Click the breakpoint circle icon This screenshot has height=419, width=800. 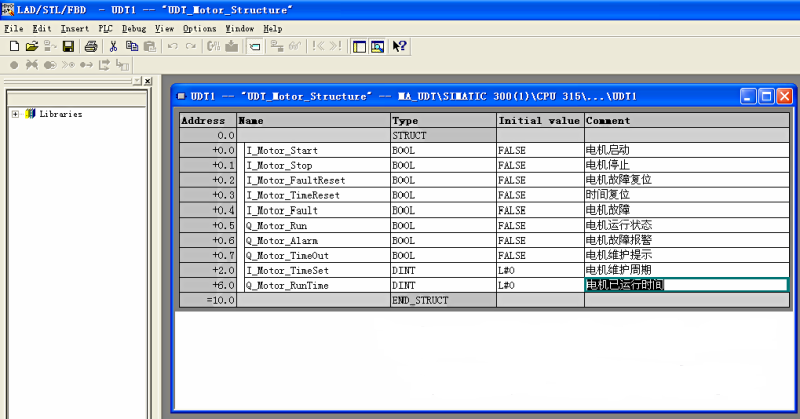(14, 65)
